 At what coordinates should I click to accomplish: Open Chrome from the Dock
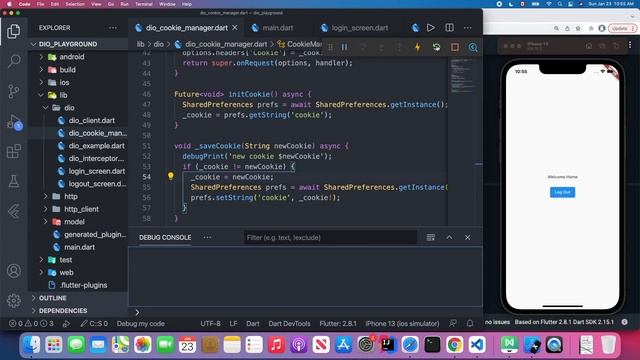tap(454, 345)
